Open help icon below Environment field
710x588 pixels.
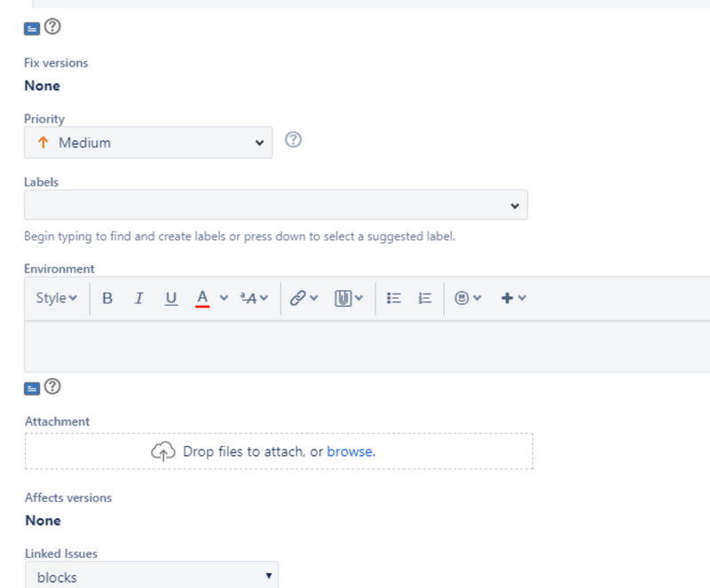pyautogui.click(x=52, y=387)
